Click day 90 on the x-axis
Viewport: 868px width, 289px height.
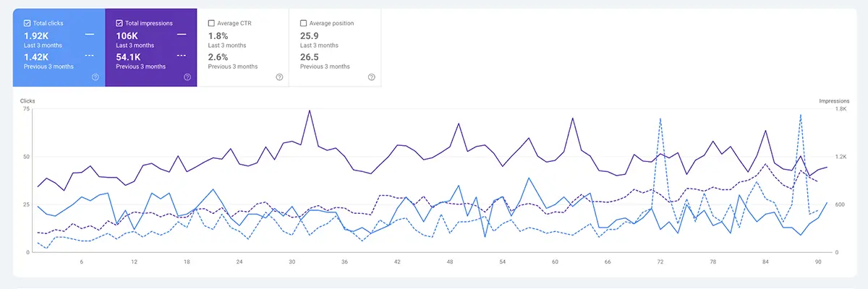pyautogui.click(x=818, y=262)
